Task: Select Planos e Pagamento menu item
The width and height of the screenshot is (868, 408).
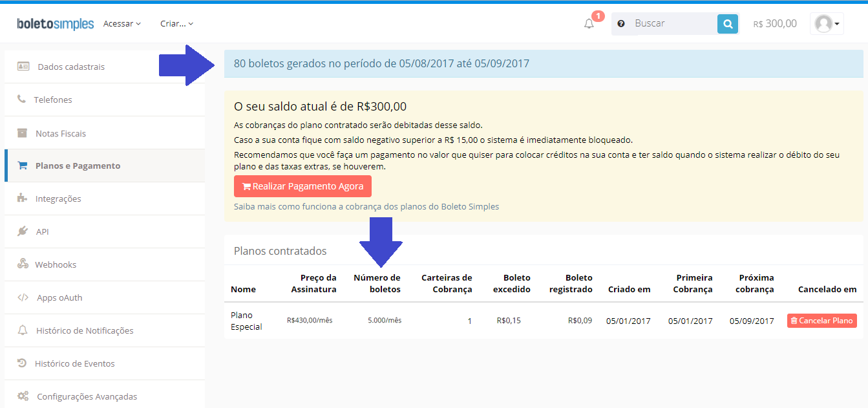Action: (104, 166)
